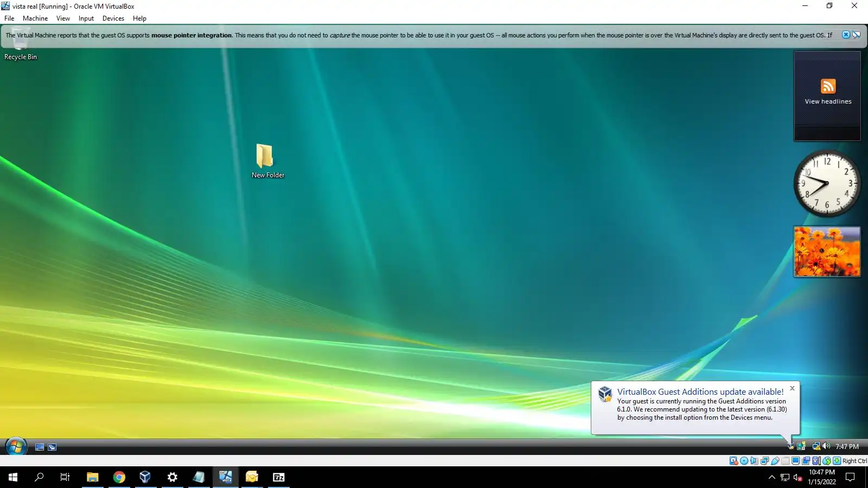Image resolution: width=868 pixels, height=488 pixels.
Task: Click the running Vista VM taskbar button
Action: pyautogui.click(x=225, y=477)
